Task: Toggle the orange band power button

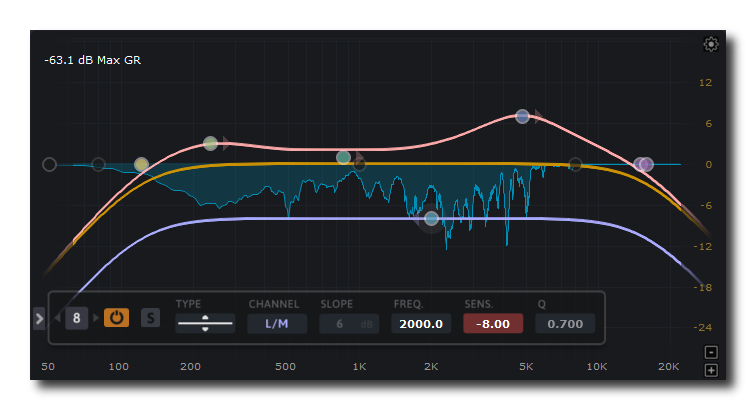Action: (x=117, y=318)
